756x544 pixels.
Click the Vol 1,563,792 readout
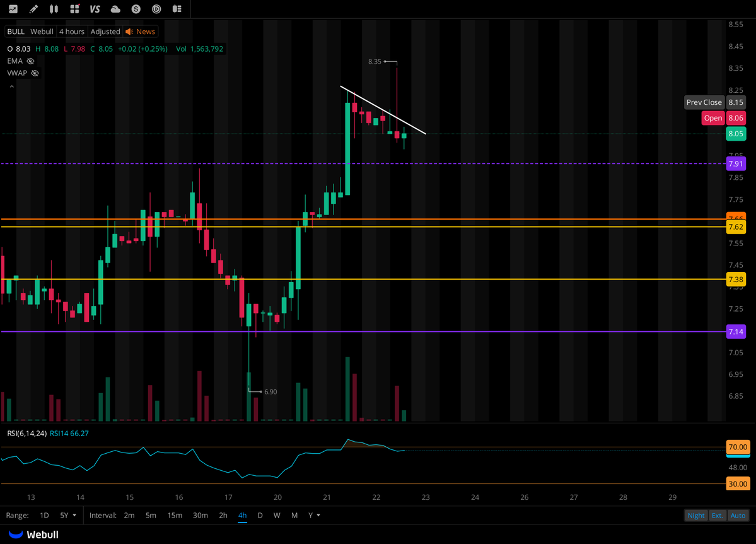coord(200,49)
